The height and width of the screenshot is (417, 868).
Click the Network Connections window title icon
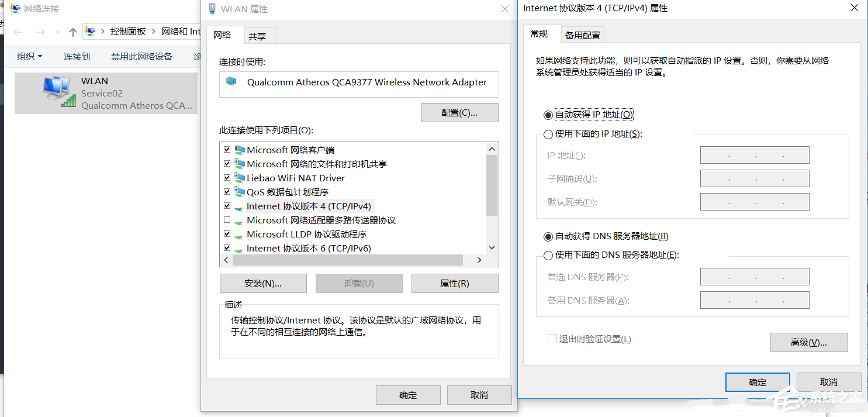[14, 8]
